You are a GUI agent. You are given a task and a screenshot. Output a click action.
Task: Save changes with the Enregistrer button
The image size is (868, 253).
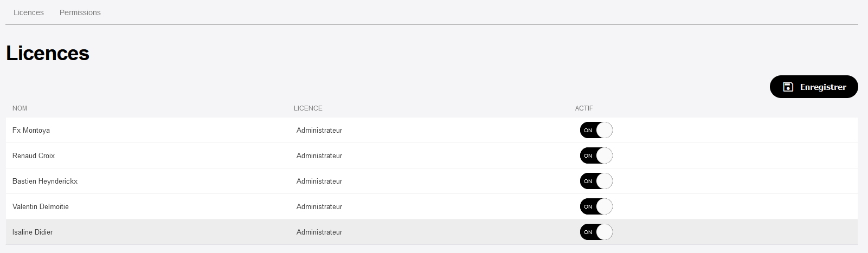[814, 87]
